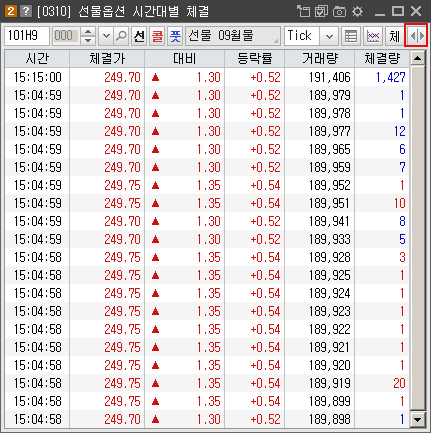Select the red 콜 call option button
Image resolution: width=431 pixels, height=433 pixels.
coord(157,36)
